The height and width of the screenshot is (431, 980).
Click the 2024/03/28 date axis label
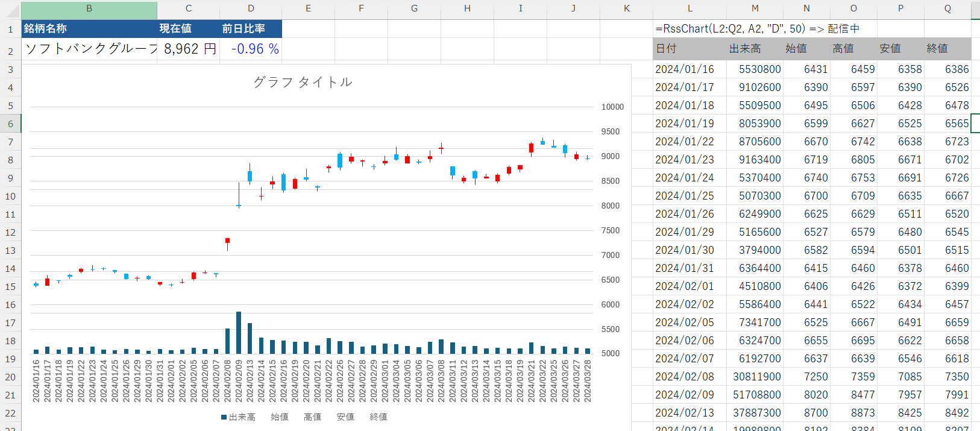(588, 381)
